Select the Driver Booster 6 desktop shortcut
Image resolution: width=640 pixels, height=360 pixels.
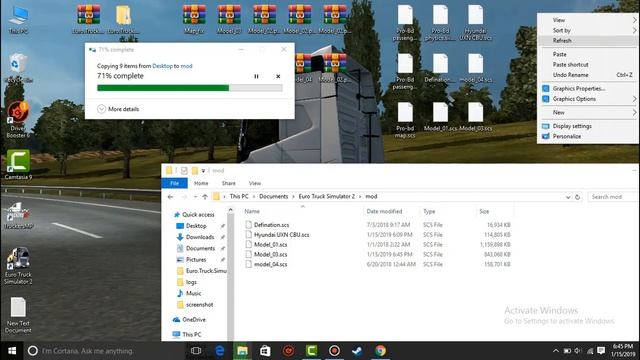(18, 120)
